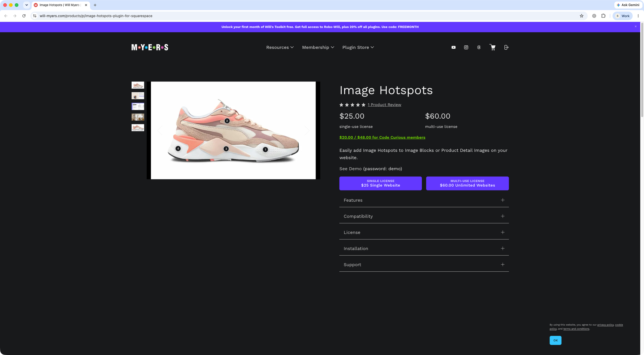Dismiss the purple promo banner with X
The width and height of the screenshot is (644, 355).
coord(635,27)
